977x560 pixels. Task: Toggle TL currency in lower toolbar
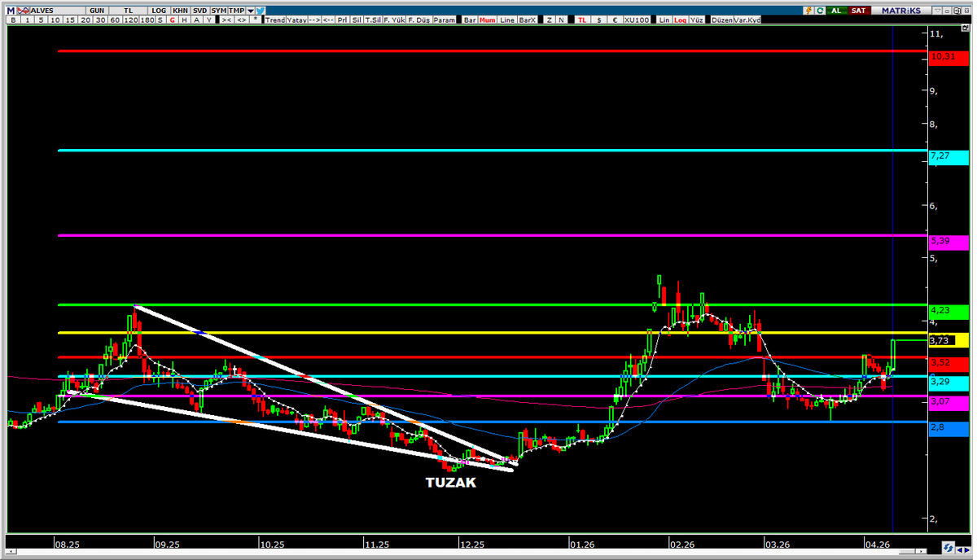tap(582, 20)
